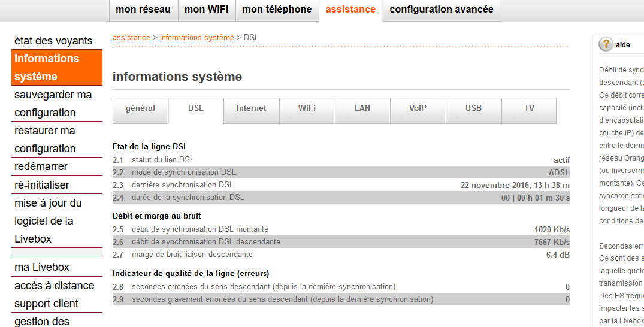Image resolution: width=644 pixels, height=327 pixels.
Task: Click informations système breadcrumb link
Action: point(196,38)
